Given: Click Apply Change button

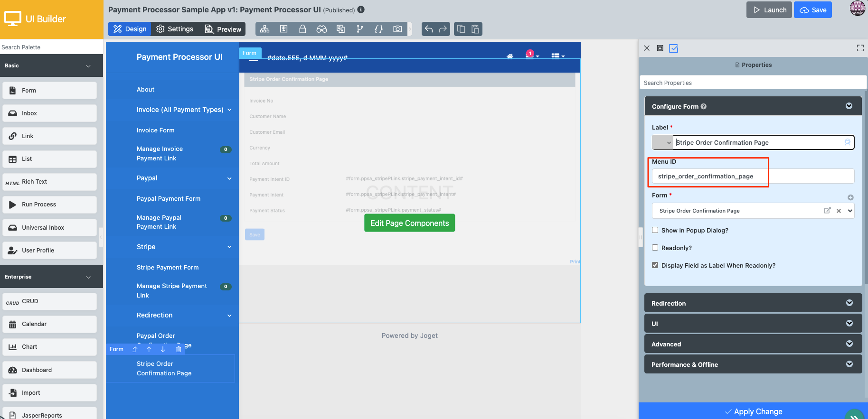Looking at the screenshot, I should (753, 411).
